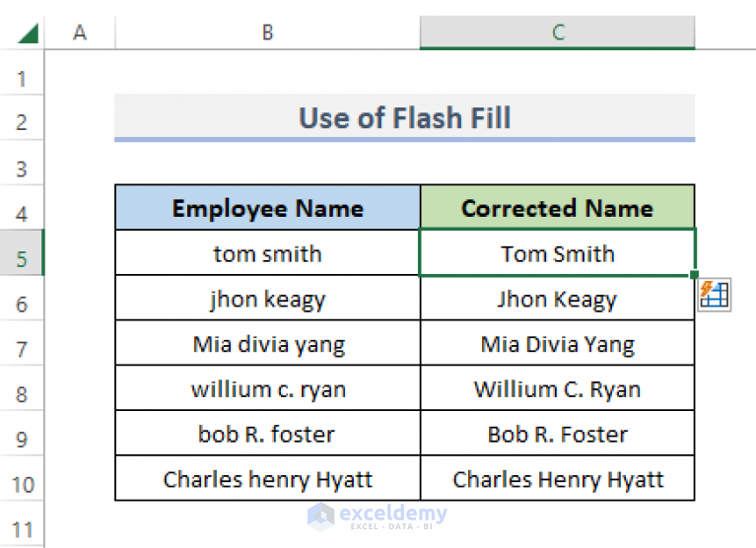Click cell containing 'jhon keagy'
Screen dimensions: 756x548
267,299
